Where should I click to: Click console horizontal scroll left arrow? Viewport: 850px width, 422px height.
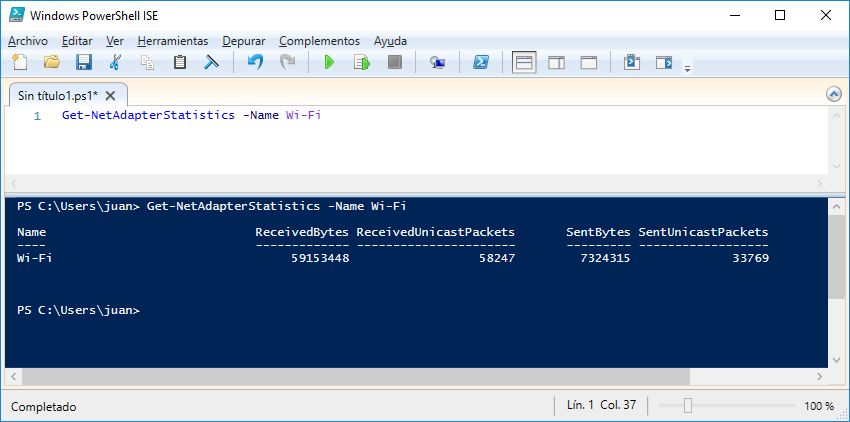13,376
